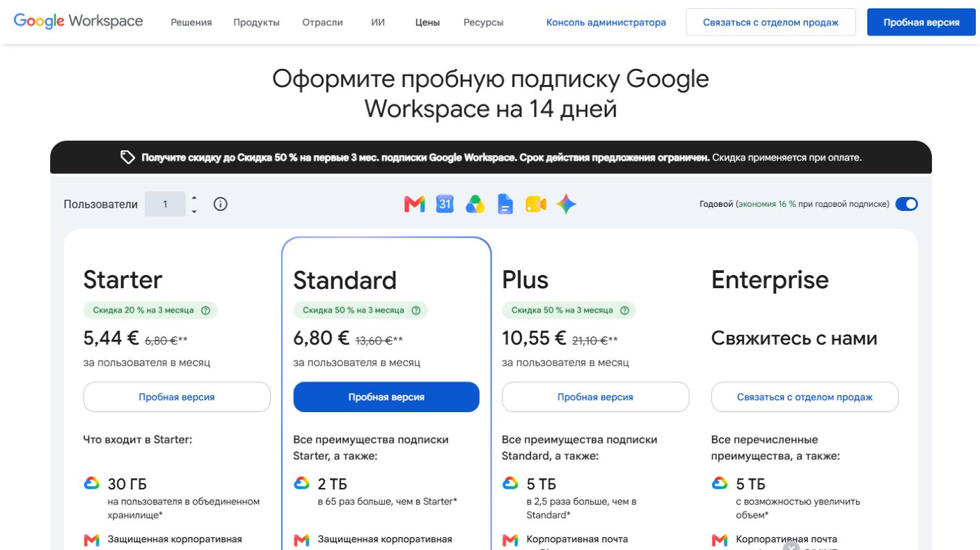Click the header Пробная версия button

pyautogui.click(x=922, y=22)
